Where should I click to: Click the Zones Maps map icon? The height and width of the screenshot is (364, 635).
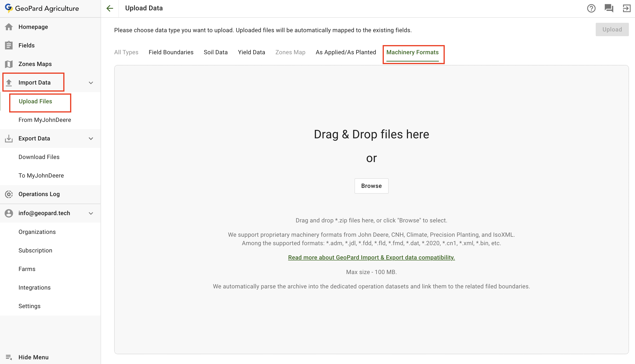point(9,64)
